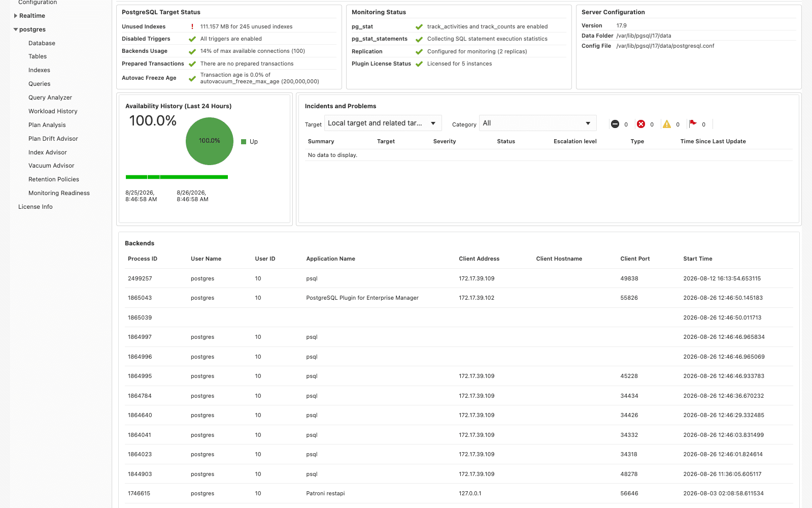Image resolution: width=812 pixels, height=508 pixels.
Task: Sort backends by Process ID column
Action: tap(143, 259)
